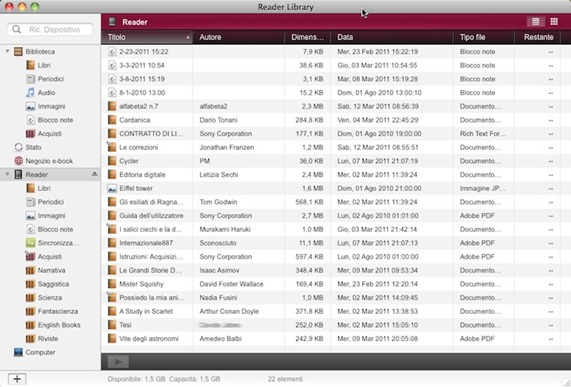This screenshot has width=571, height=387.
Task: Sort by Autore column header
Action: (x=238, y=37)
